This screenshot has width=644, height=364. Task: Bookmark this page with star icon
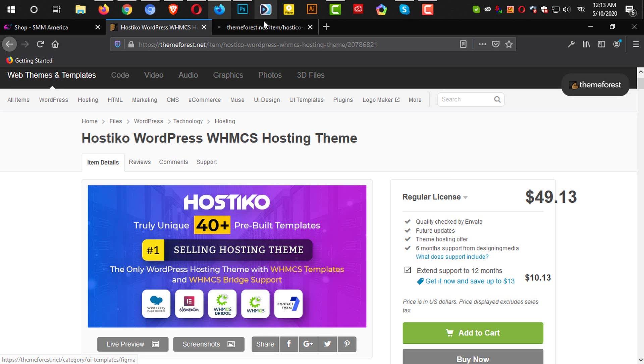click(x=509, y=44)
